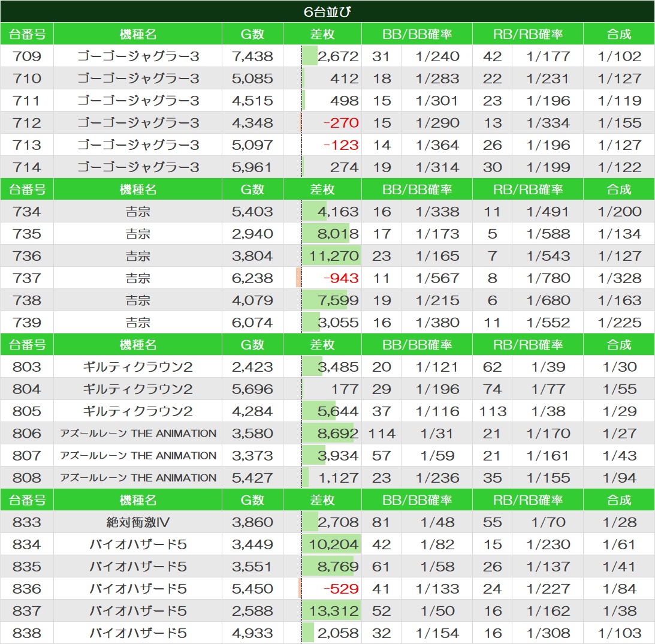Select RB rate 1/308
This screenshot has width=655, height=644.
coord(548,632)
